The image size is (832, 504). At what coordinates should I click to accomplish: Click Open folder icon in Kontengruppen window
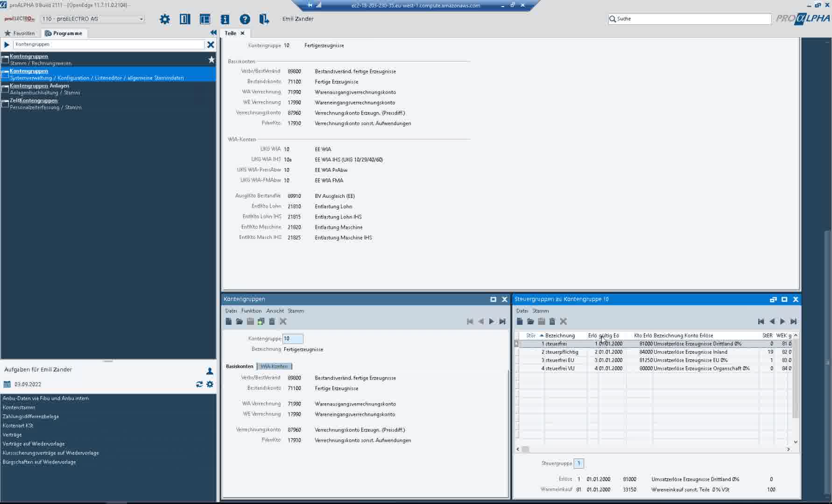tap(240, 322)
